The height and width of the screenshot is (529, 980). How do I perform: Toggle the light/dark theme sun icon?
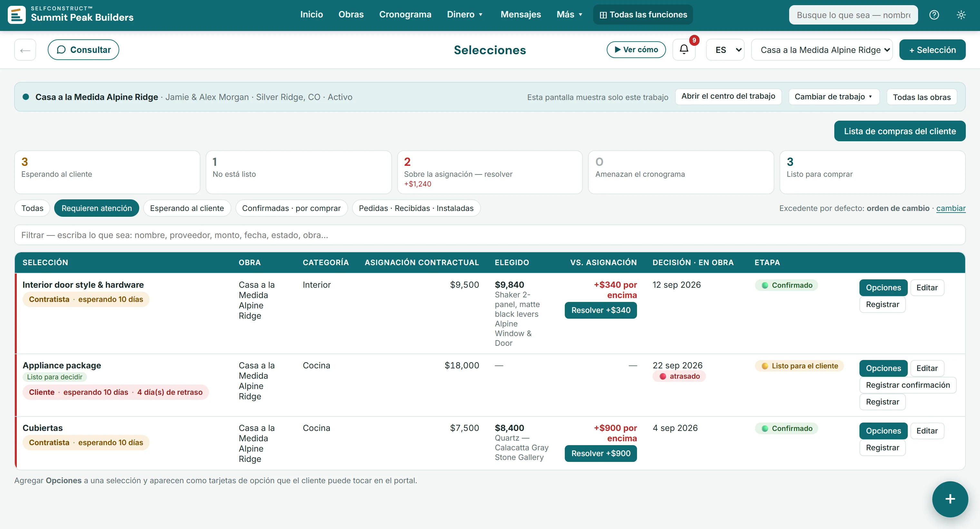(961, 15)
